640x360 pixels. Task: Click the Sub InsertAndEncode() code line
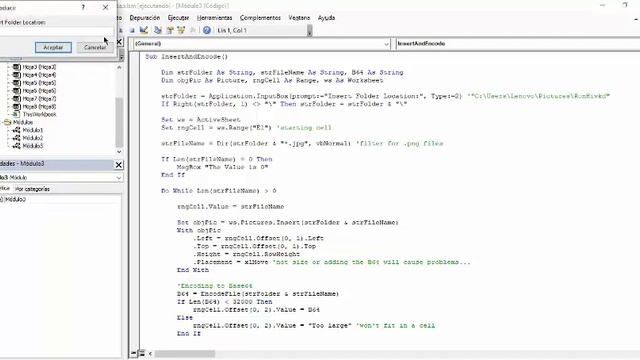coord(187,57)
